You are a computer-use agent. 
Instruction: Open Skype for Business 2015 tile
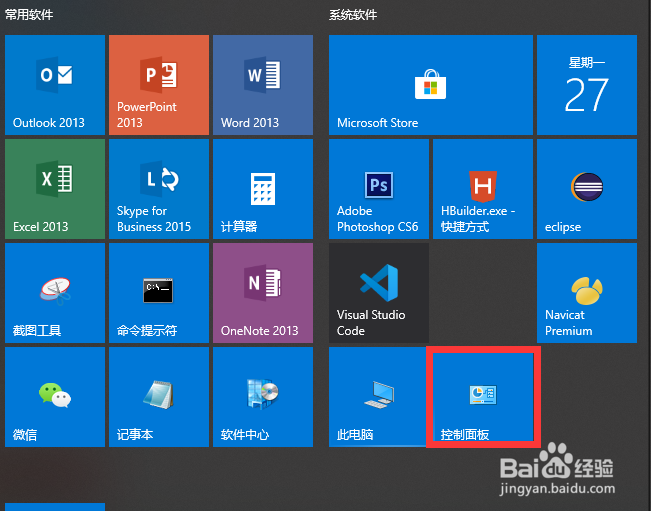[x=159, y=189]
